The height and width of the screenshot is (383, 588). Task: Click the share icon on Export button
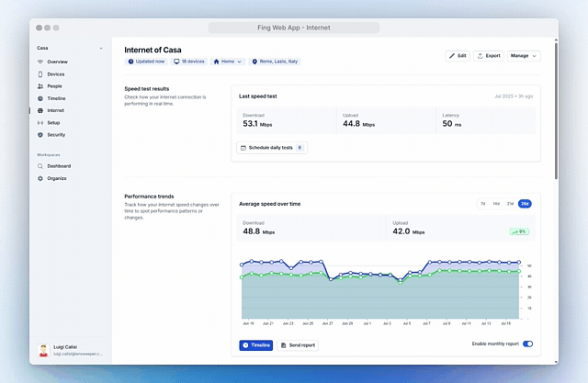pyautogui.click(x=480, y=56)
